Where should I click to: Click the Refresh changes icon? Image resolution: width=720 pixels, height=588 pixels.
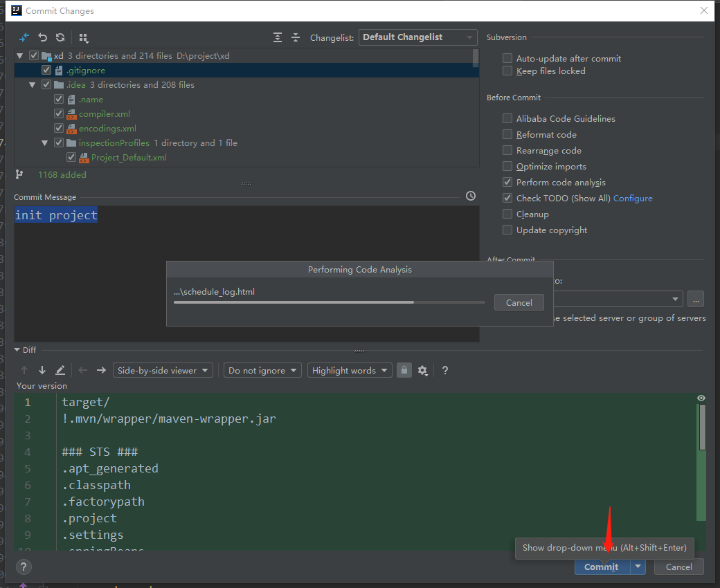[x=60, y=37]
